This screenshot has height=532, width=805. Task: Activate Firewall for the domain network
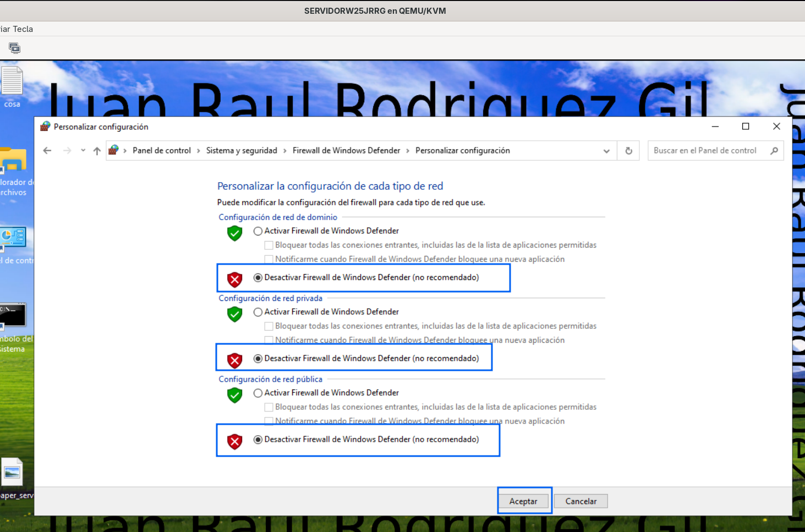click(x=258, y=231)
